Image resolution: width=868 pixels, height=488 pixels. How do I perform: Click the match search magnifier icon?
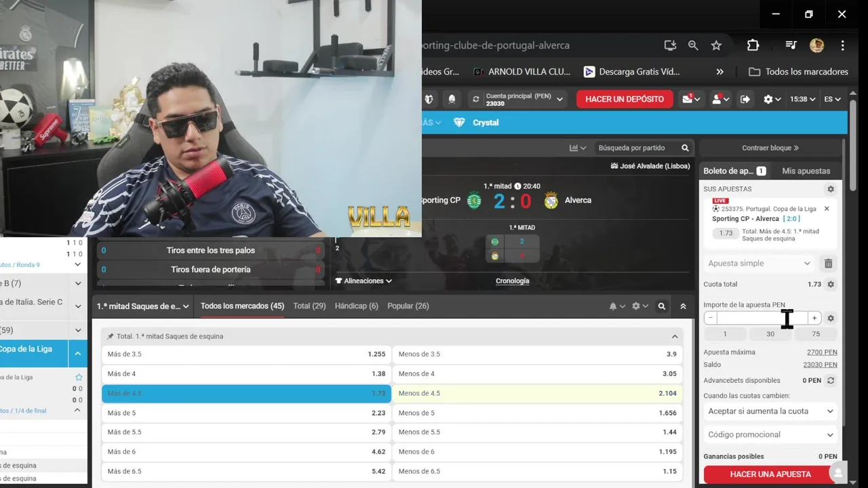(x=685, y=148)
